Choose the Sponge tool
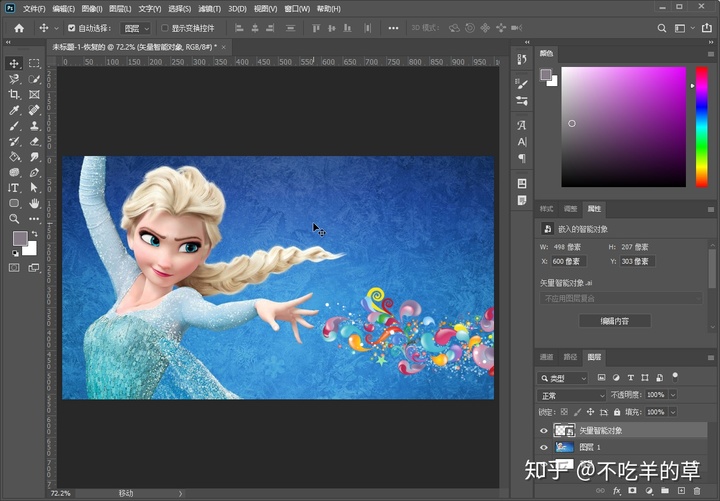Viewport: 720px width, 501px height. pyautogui.click(x=14, y=173)
